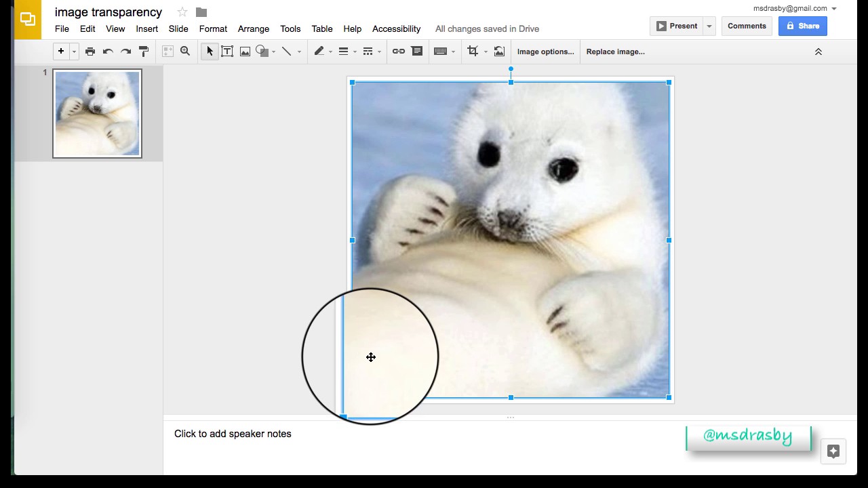
Task: Click the image rotation handle
Action: [511, 69]
